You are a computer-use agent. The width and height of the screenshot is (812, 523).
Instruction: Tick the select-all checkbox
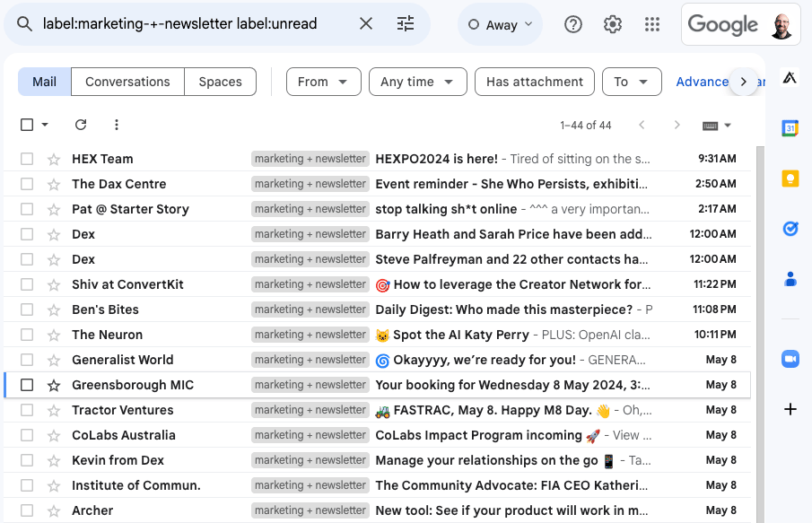[x=27, y=125]
